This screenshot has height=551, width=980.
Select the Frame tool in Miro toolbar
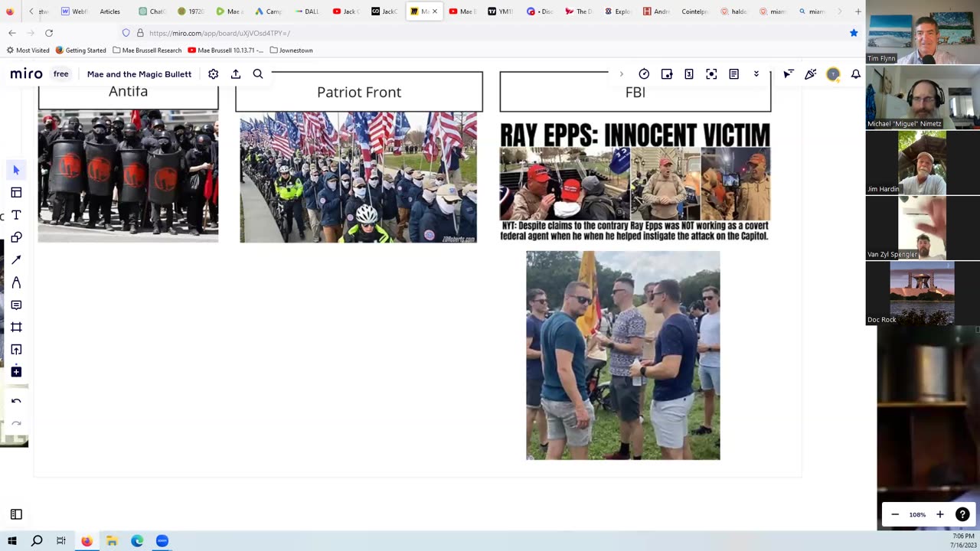tap(16, 327)
